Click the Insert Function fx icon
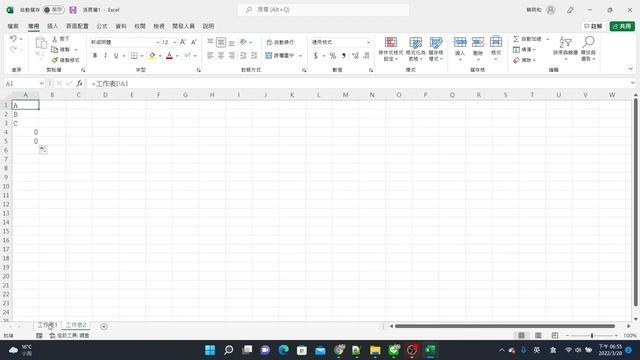The width and height of the screenshot is (640, 360). tap(79, 83)
